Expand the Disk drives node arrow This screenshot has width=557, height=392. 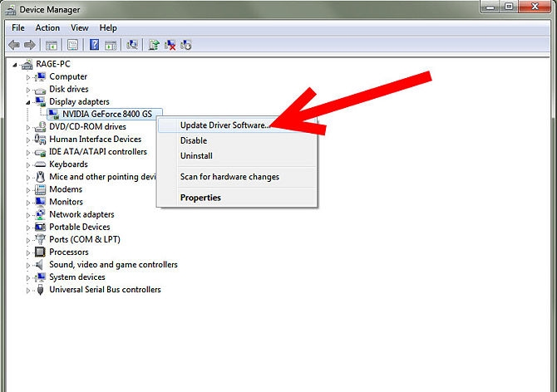point(28,90)
